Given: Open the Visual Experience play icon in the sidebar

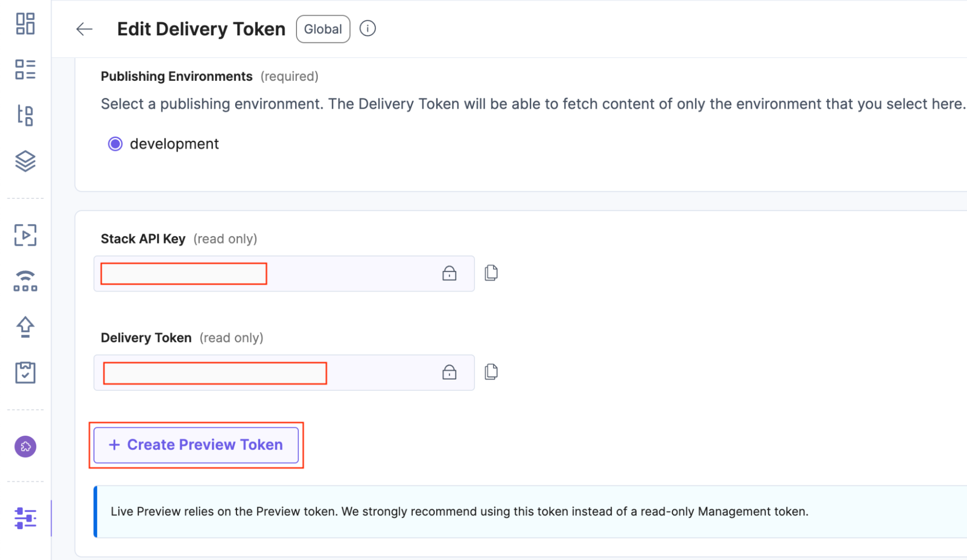Looking at the screenshot, I should click(x=25, y=235).
